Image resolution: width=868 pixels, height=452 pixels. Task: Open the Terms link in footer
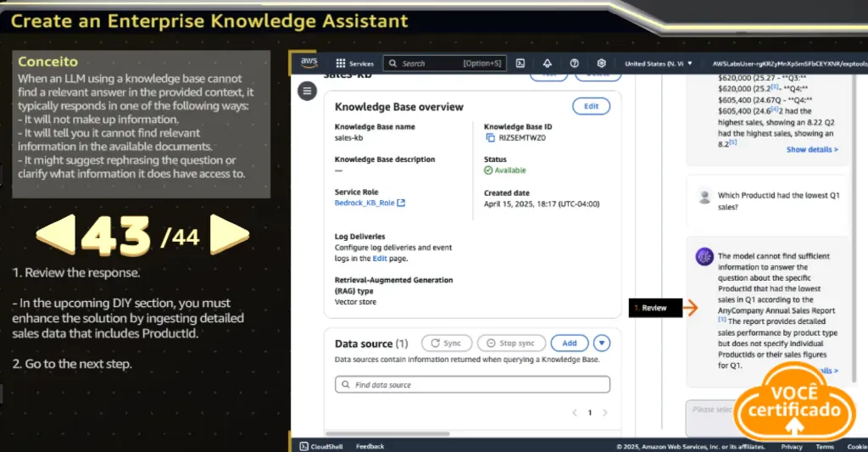(x=824, y=446)
